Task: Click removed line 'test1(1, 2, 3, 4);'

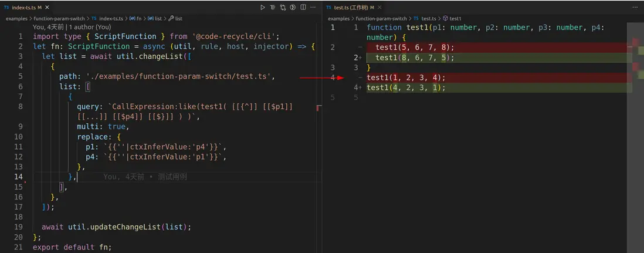Action: coord(406,77)
